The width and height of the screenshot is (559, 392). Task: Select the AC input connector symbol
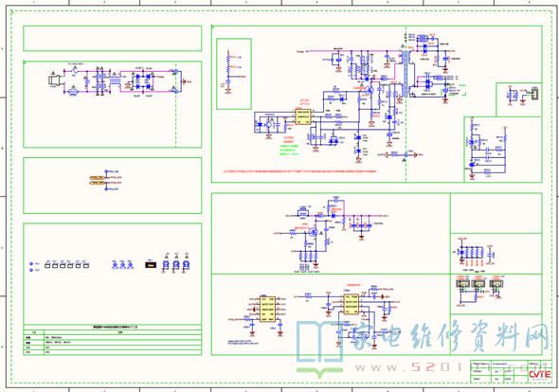pyautogui.click(x=53, y=80)
